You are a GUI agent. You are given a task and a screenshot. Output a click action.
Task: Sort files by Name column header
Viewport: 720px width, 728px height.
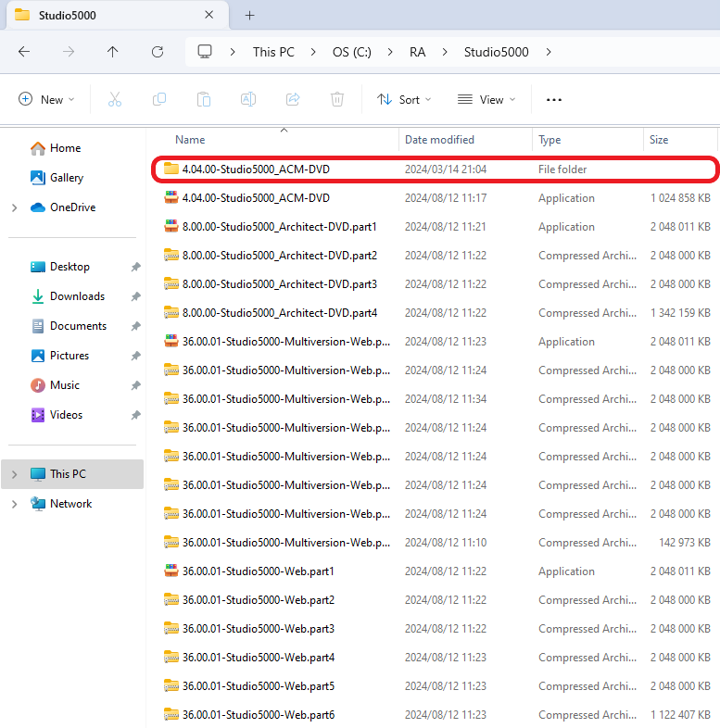point(190,140)
